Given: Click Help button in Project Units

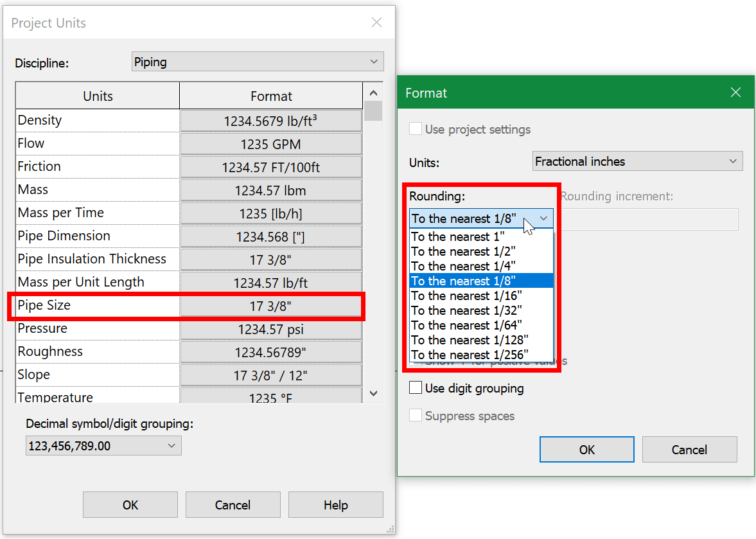Looking at the screenshot, I should point(335,505).
